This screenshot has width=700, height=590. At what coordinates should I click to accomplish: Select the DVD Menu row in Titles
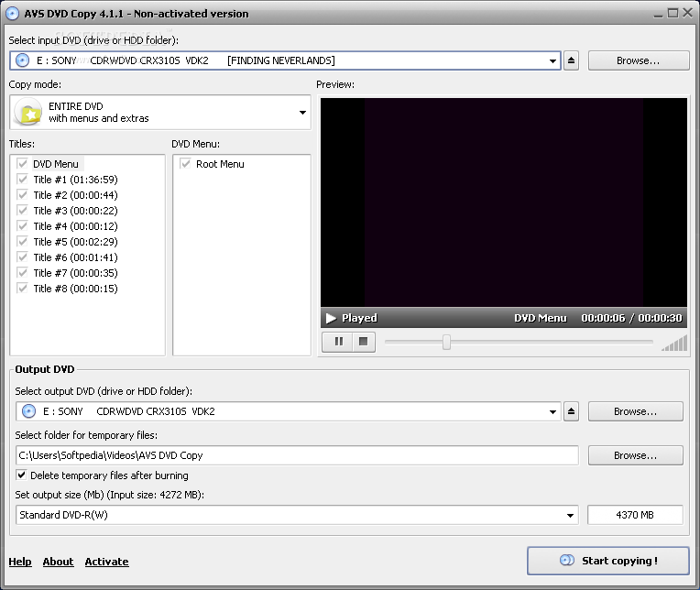56,164
